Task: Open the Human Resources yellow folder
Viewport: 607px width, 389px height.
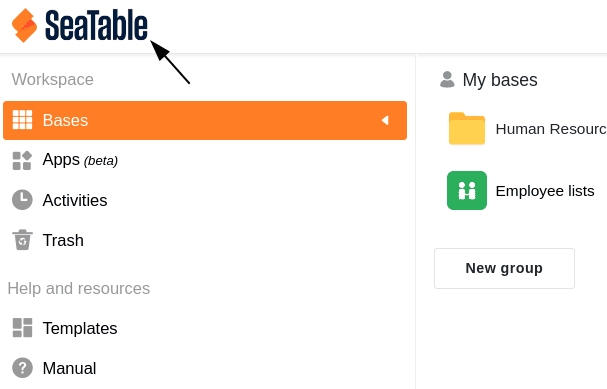Action: [467, 129]
